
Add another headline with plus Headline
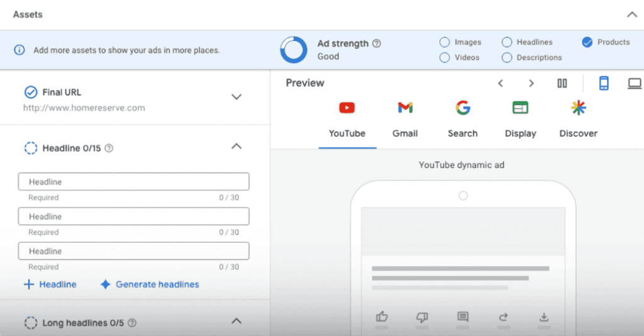click(50, 284)
